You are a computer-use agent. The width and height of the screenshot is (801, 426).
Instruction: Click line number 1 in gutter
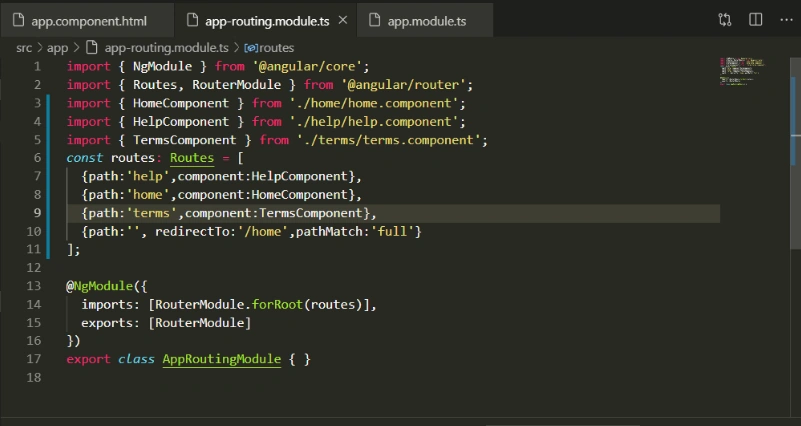[x=37, y=66]
